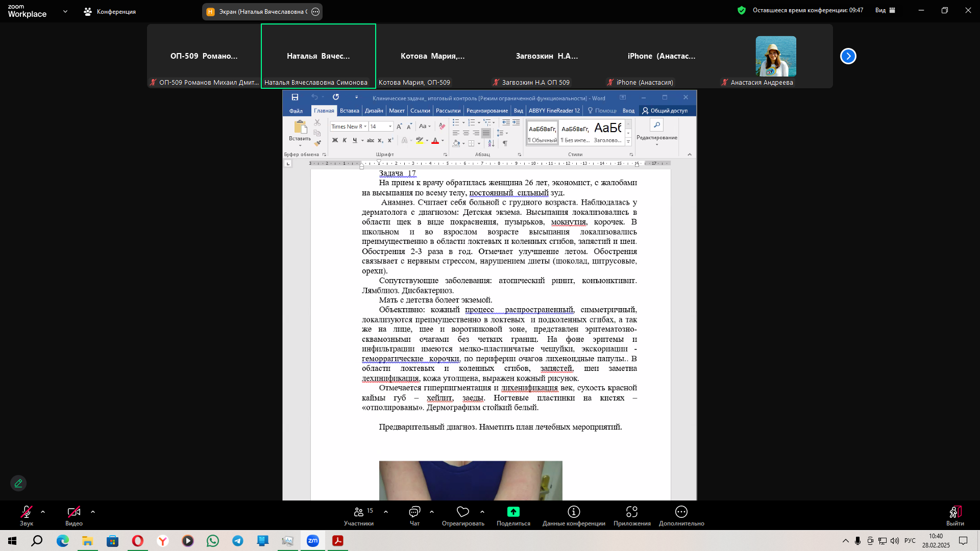Switch to the Ссылки ribbon tab
This screenshot has width=980, height=551.
420,111
